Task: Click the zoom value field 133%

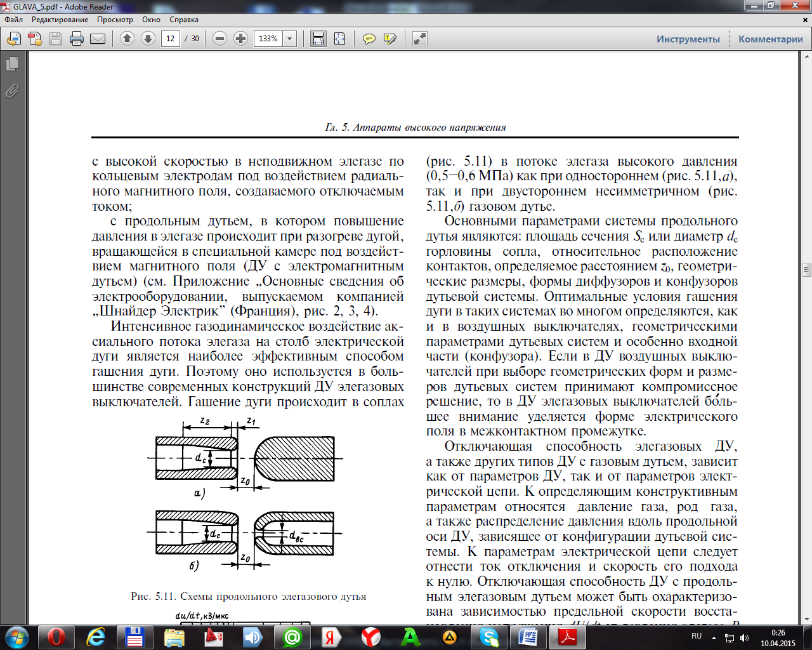Action: point(268,39)
